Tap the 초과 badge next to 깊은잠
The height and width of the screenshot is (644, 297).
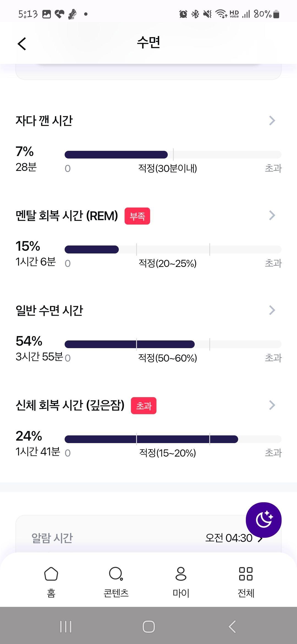tap(144, 406)
